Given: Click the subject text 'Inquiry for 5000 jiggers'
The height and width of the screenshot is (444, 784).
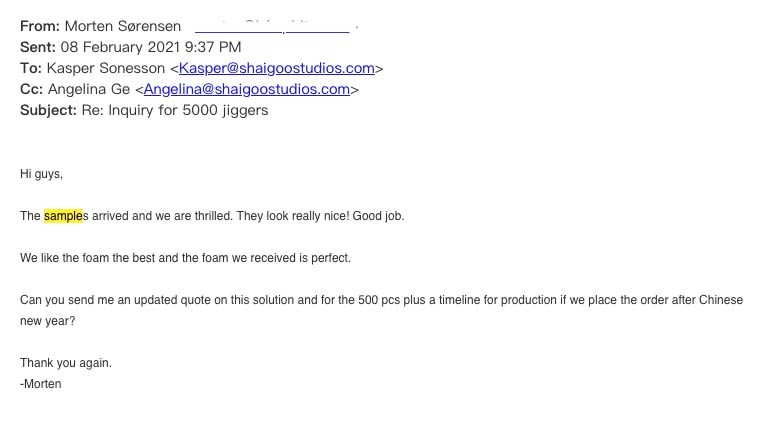Looking at the screenshot, I should (x=188, y=110).
